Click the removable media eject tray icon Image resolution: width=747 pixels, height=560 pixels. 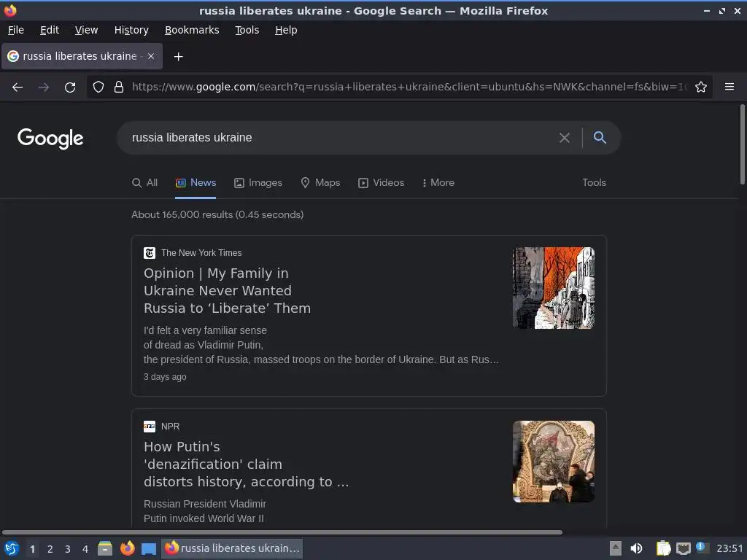(x=616, y=548)
